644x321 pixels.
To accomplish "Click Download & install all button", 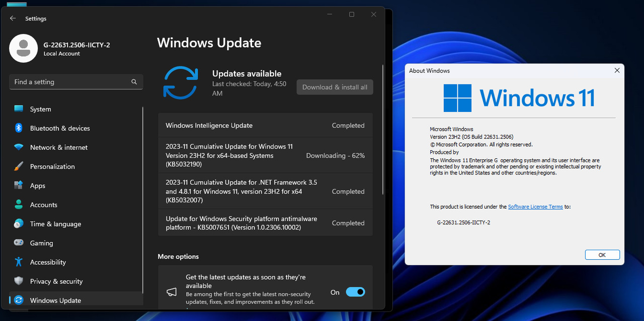I will point(335,87).
